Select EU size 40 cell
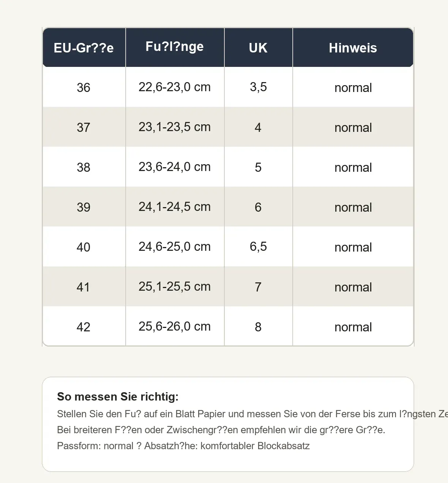Image resolution: width=448 pixels, height=483 pixels. pyautogui.click(x=84, y=247)
